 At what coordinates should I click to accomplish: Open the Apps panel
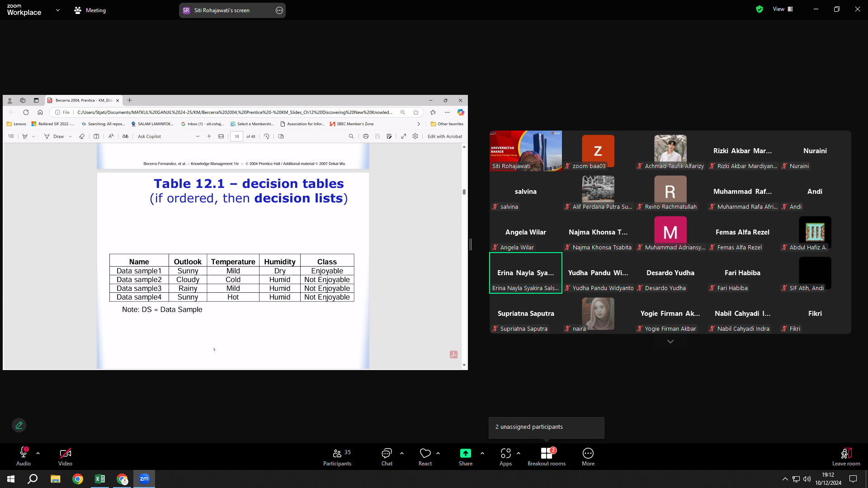point(505,456)
